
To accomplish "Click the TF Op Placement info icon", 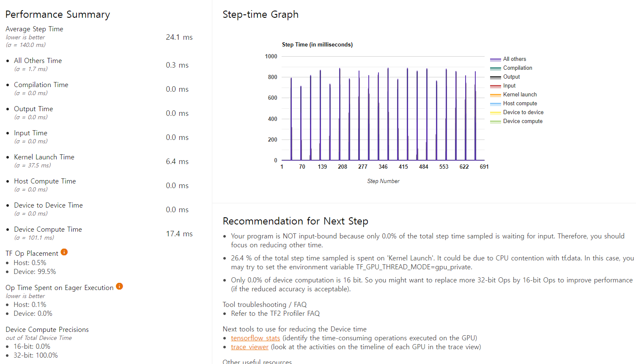I will pyautogui.click(x=64, y=252).
